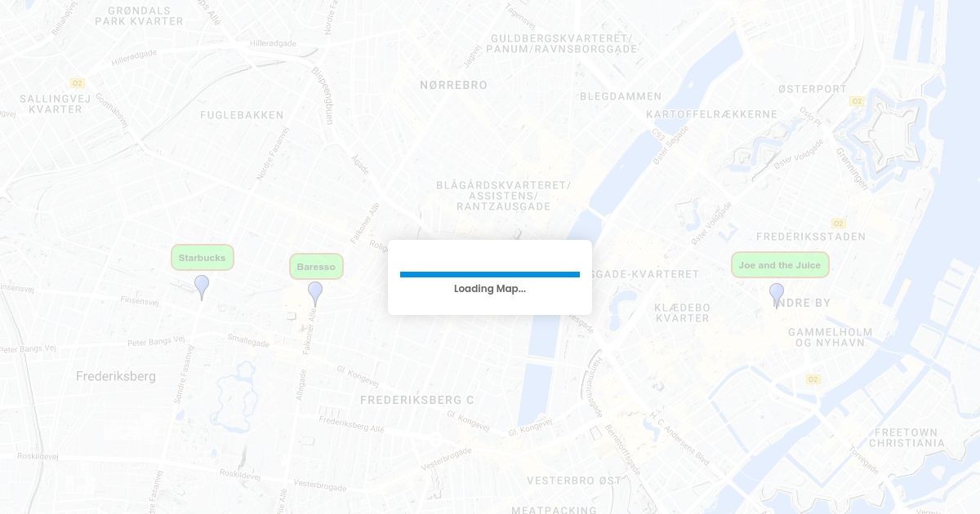Click the Østerport label on map
Image resolution: width=980 pixels, height=514 pixels.
coord(813,88)
